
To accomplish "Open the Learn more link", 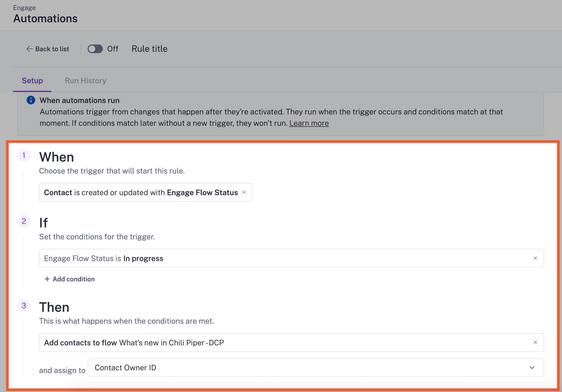I will click(x=309, y=123).
